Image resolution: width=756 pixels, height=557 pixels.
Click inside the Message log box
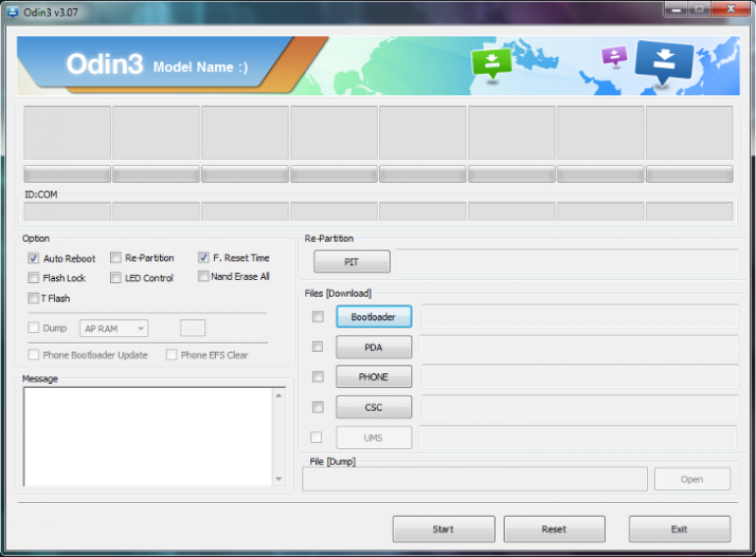pos(147,436)
